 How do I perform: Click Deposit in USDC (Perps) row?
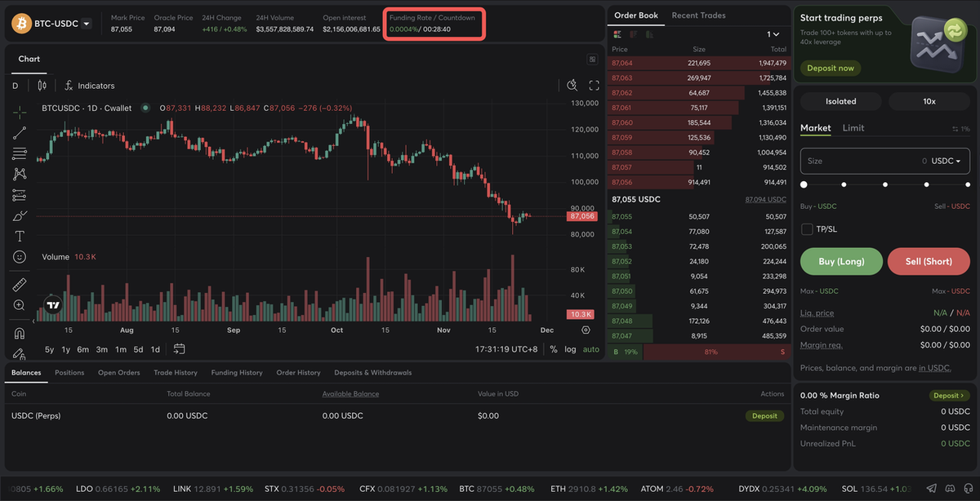point(764,415)
